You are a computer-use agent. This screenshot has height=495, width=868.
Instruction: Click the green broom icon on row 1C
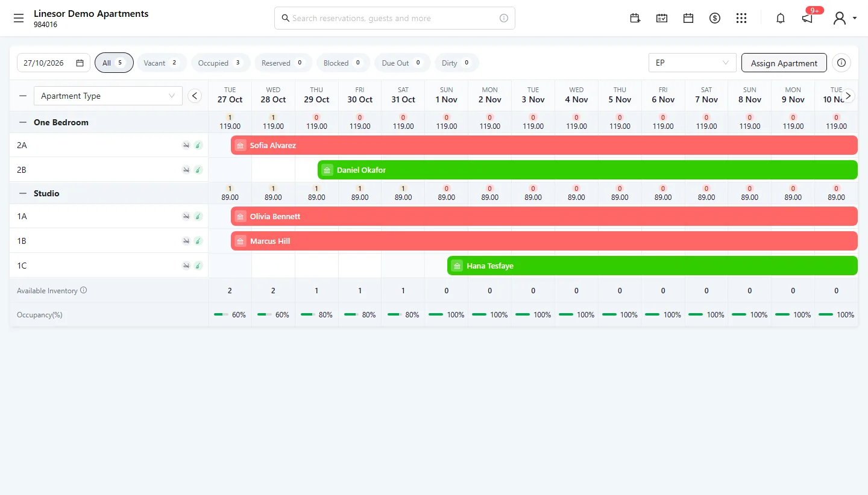pyautogui.click(x=198, y=266)
